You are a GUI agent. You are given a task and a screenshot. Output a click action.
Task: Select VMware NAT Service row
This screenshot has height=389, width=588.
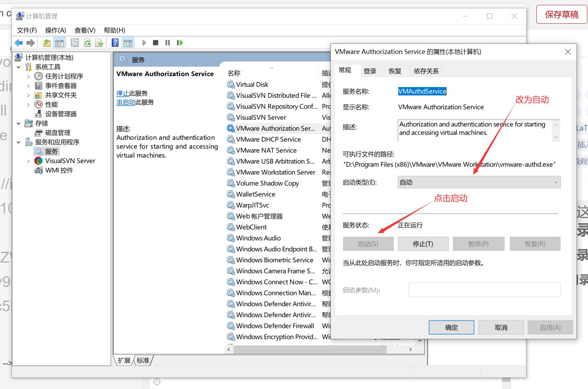pos(266,150)
